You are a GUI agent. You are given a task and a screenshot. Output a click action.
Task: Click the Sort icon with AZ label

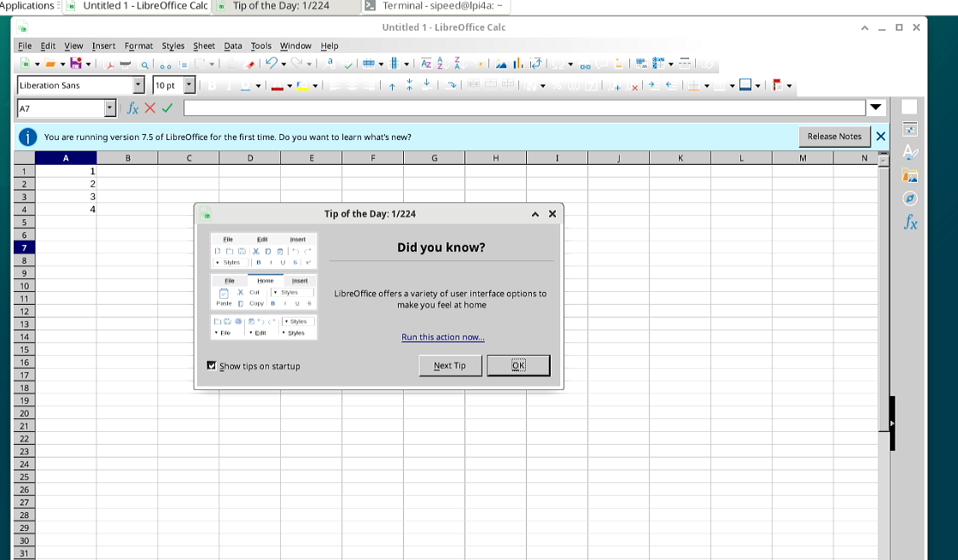click(426, 63)
